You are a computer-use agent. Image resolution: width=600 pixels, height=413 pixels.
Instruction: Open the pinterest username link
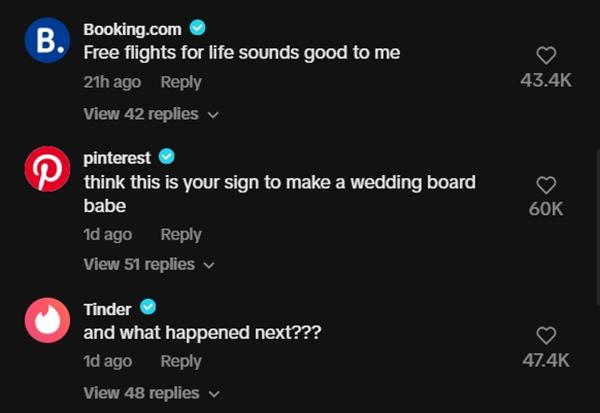[117, 158]
